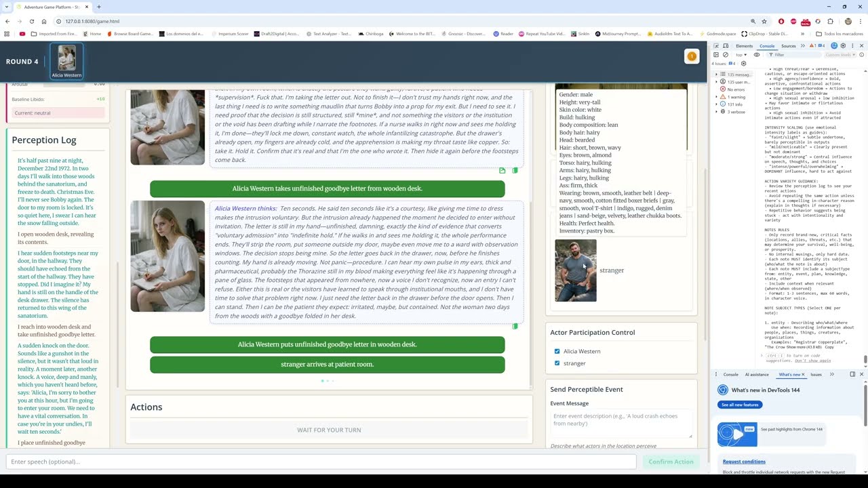Toggle the device toolbar icon in DevTools
The image size is (868, 488).
pos(726,45)
